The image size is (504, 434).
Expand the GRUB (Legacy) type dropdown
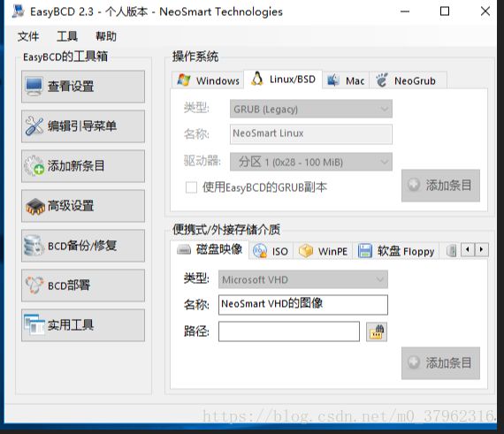[311, 110]
